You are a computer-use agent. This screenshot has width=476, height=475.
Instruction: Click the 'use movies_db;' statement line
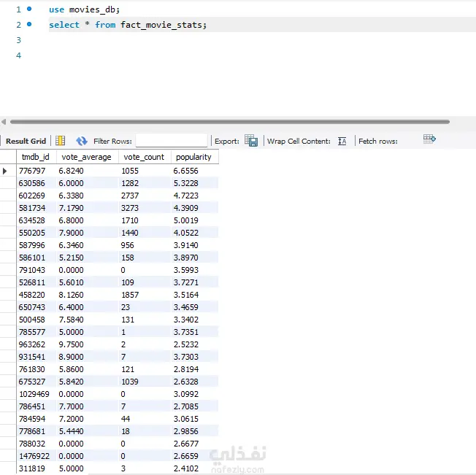coord(85,9)
